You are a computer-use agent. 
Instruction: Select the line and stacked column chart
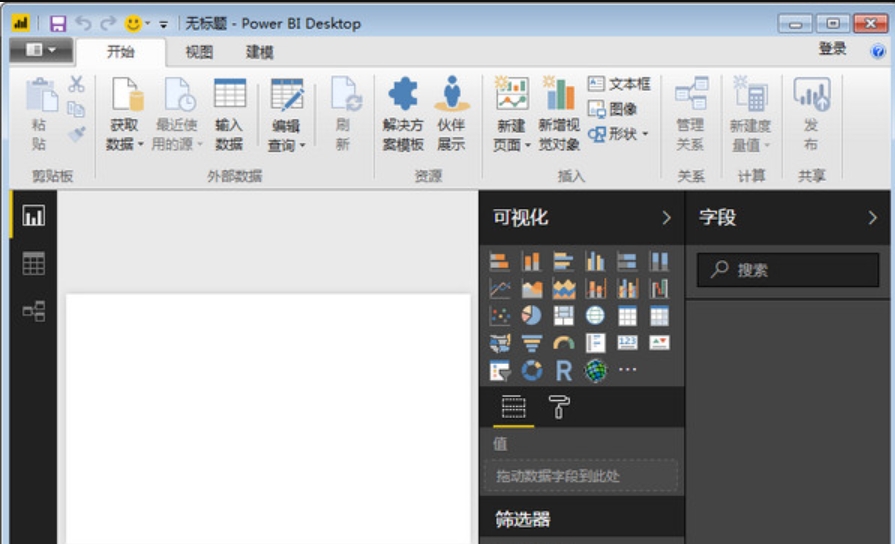(595, 289)
